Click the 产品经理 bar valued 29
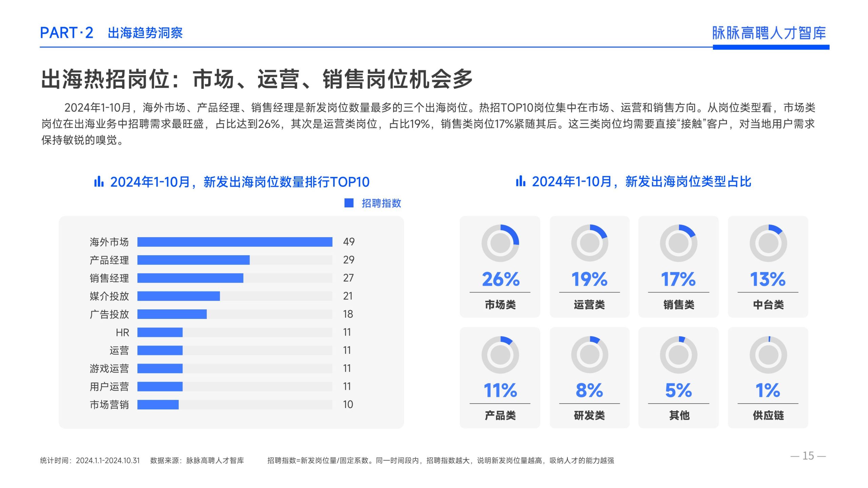868x488 pixels. pos(193,260)
